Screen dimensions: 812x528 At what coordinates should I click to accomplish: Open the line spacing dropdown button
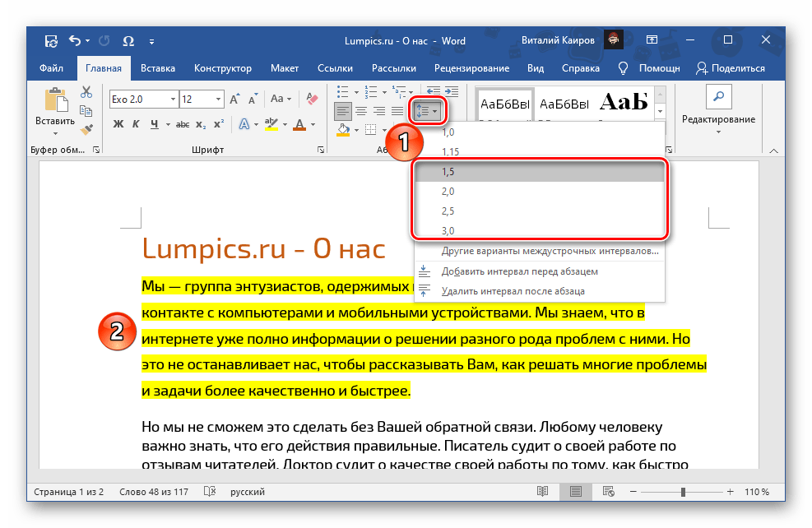(x=426, y=110)
